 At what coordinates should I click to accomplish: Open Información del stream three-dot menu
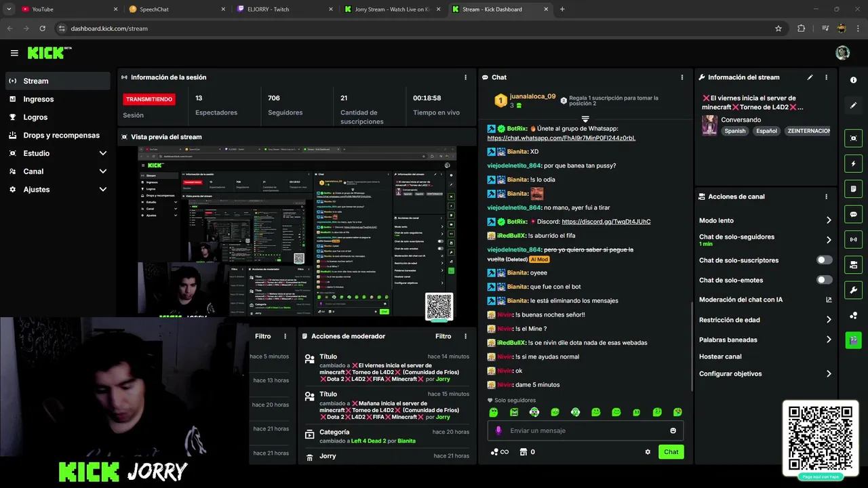pyautogui.click(x=826, y=77)
